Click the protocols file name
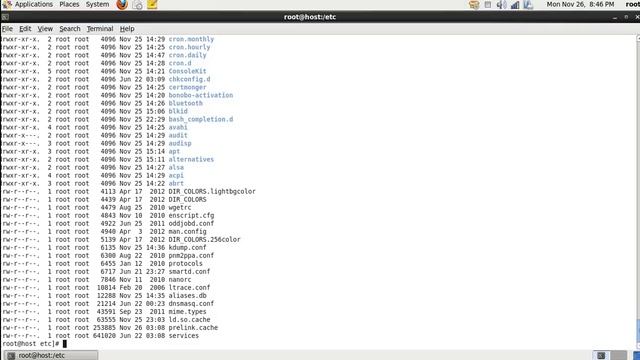The height and width of the screenshot is (360, 640). [x=185, y=264]
